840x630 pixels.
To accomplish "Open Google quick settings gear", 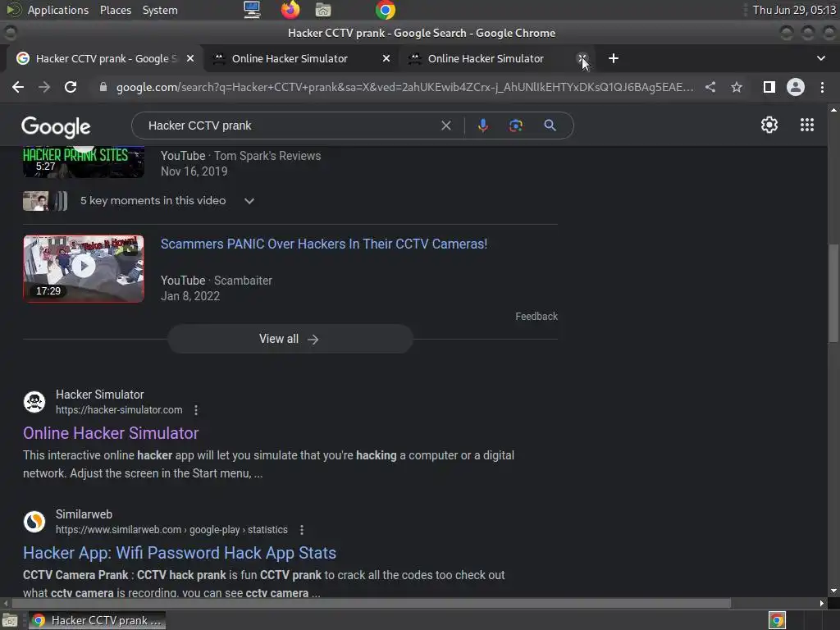I will (769, 125).
